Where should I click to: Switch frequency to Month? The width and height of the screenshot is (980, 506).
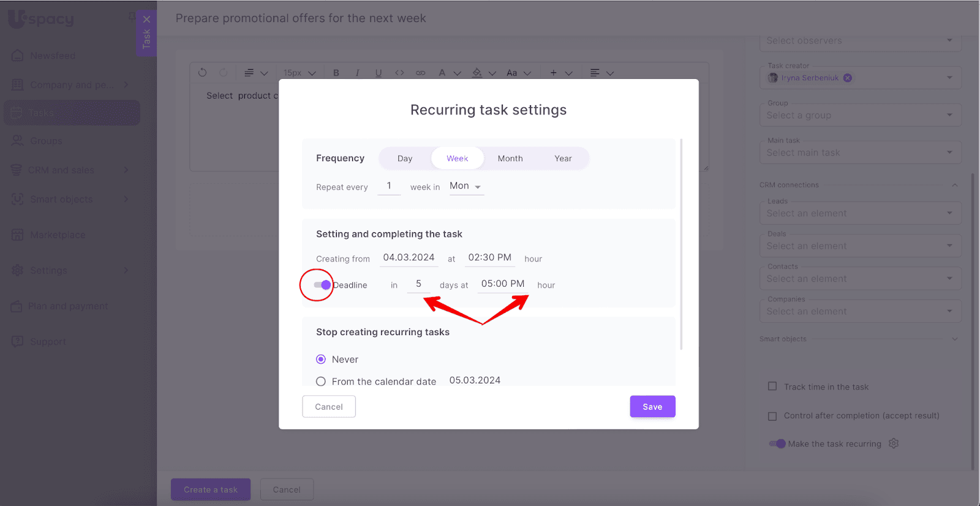click(x=510, y=159)
